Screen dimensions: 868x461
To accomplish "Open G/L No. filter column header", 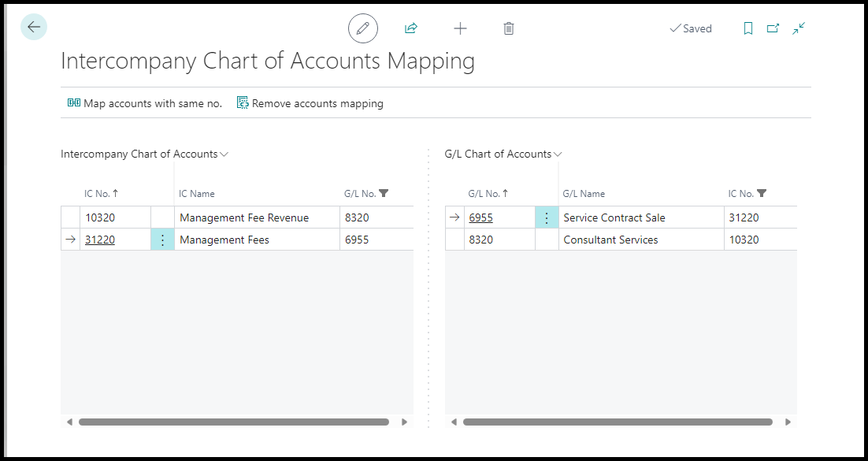I will 366,194.
